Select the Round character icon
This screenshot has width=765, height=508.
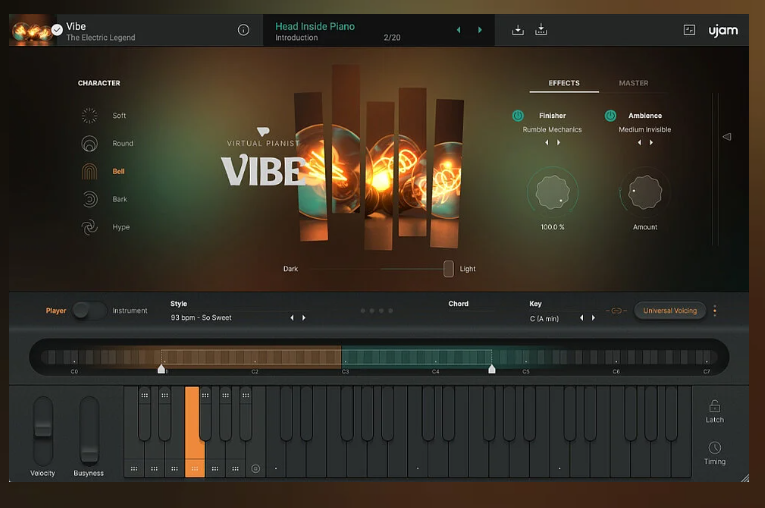click(89, 143)
